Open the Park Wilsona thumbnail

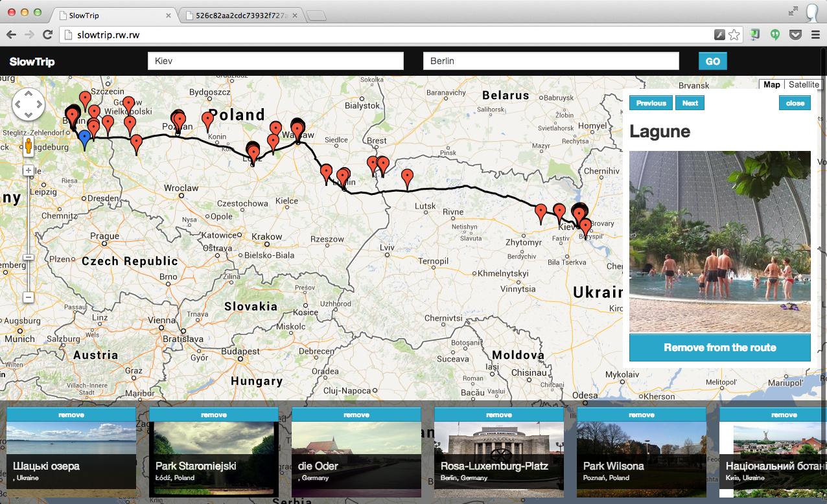coord(642,459)
